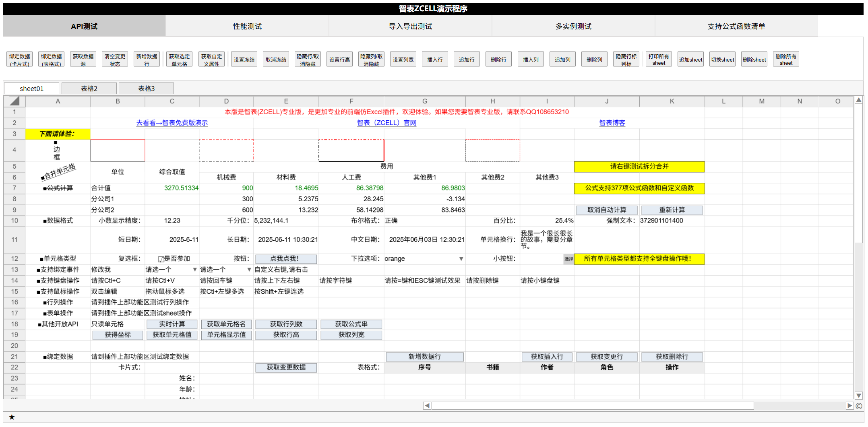Viewport: 868px width, 427px height.
Task: Click the 追加sheet toolbar button
Action: pos(691,60)
